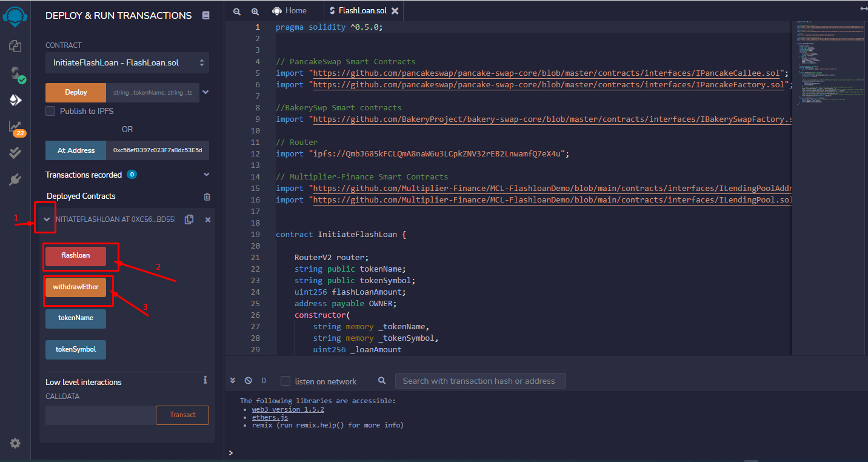This screenshot has width=868, height=462.
Task: Open Settings gear at sidebar bottom
Action: (15, 443)
